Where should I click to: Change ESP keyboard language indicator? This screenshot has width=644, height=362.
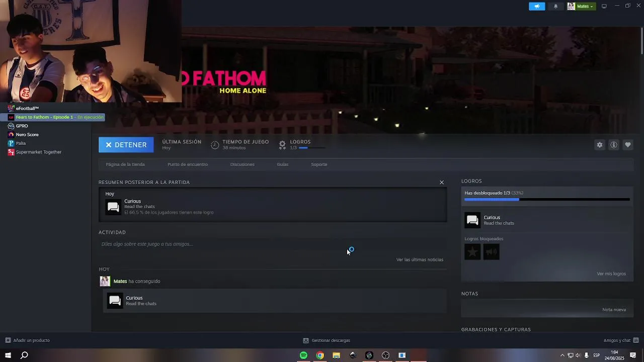(597, 355)
